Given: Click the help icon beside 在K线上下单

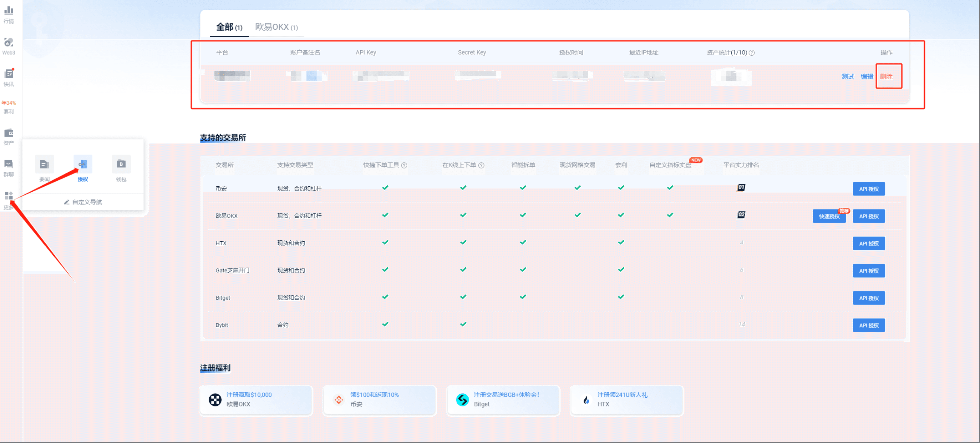Looking at the screenshot, I should pos(482,165).
